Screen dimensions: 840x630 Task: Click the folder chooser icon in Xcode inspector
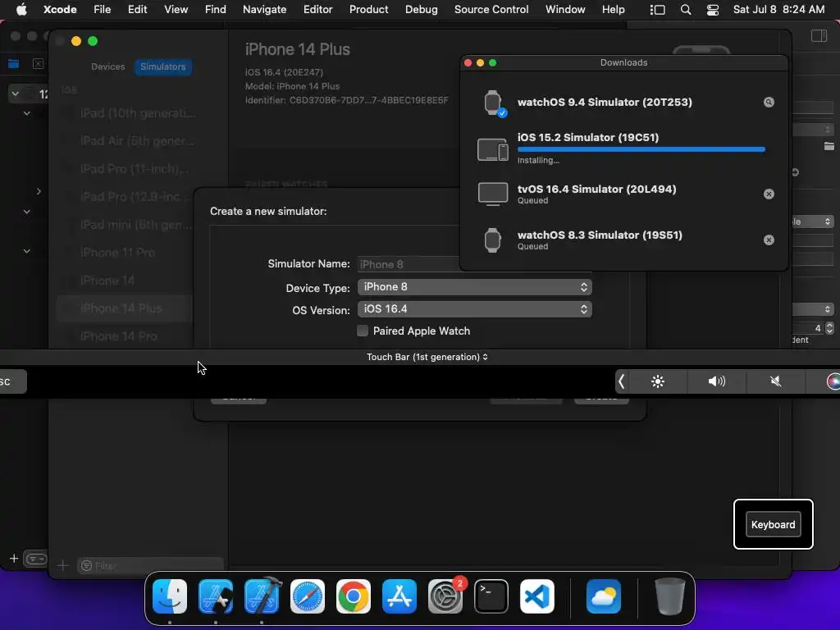click(829, 146)
